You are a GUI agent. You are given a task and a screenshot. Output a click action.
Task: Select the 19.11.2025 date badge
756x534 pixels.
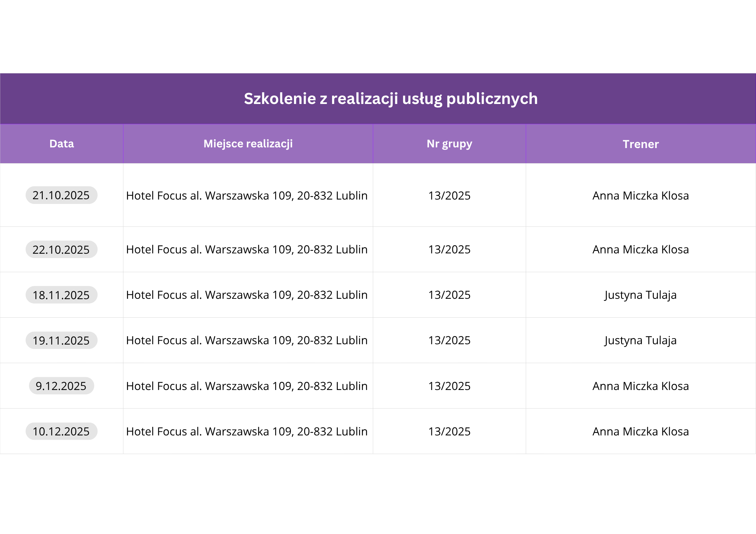(x=61, y=340)
